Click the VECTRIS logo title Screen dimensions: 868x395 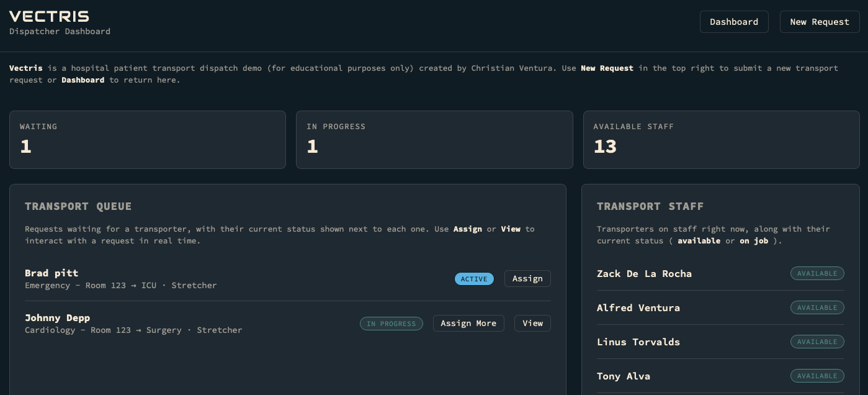click(x=49, y=17)
